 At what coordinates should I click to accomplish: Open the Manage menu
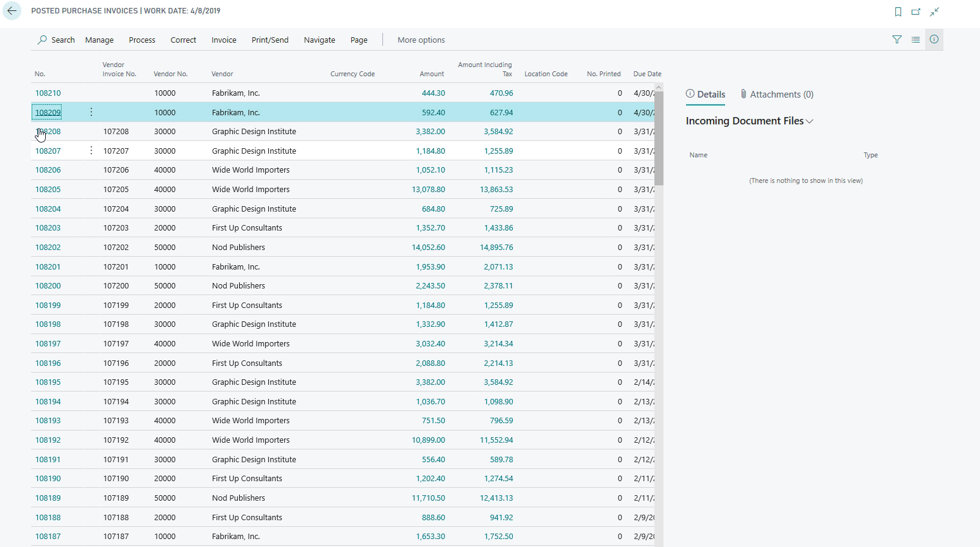point(99,40)
